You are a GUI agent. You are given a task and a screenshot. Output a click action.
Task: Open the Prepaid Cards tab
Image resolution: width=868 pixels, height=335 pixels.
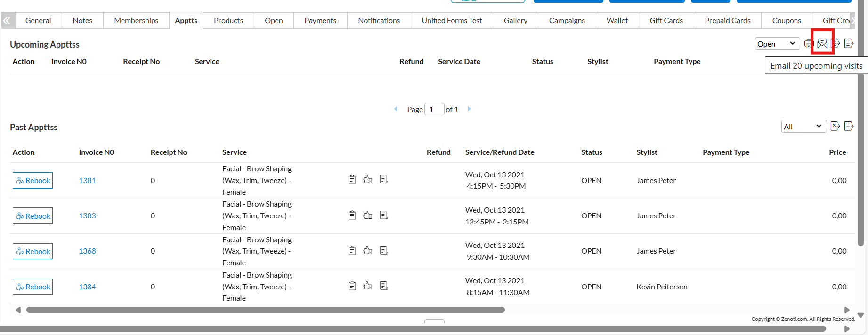click(x=728, y=21)
